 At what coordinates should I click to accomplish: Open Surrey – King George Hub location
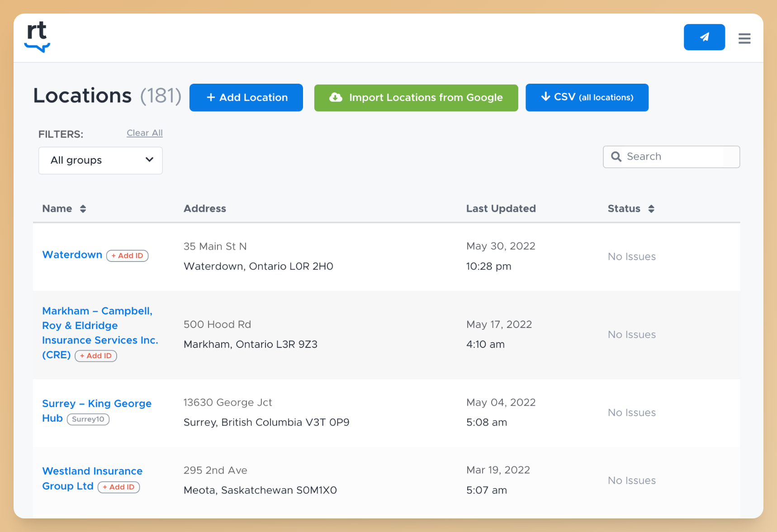tap(96, 404)
